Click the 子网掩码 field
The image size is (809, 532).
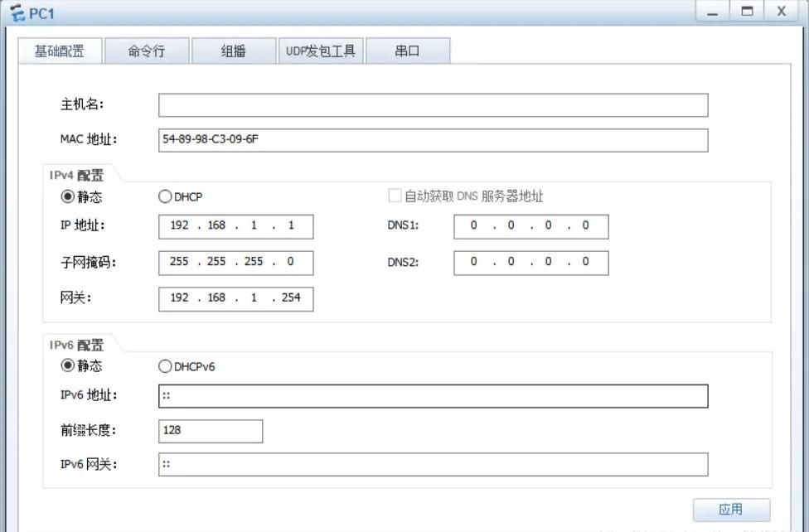tap(235, 263)
